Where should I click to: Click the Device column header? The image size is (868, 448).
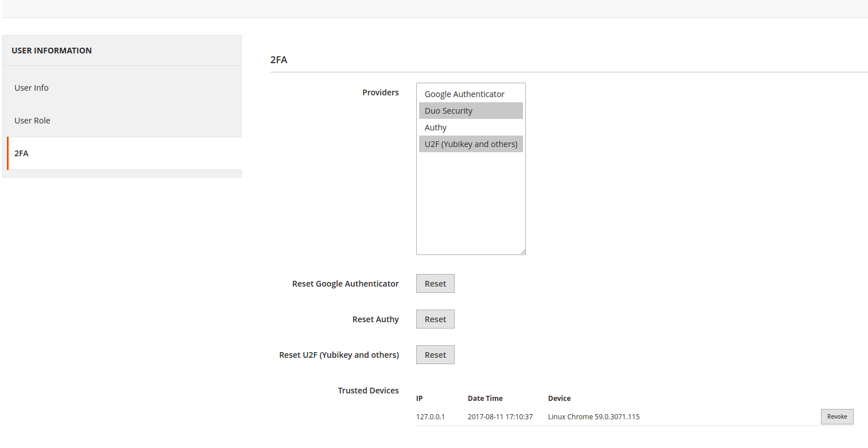(559, 399)
